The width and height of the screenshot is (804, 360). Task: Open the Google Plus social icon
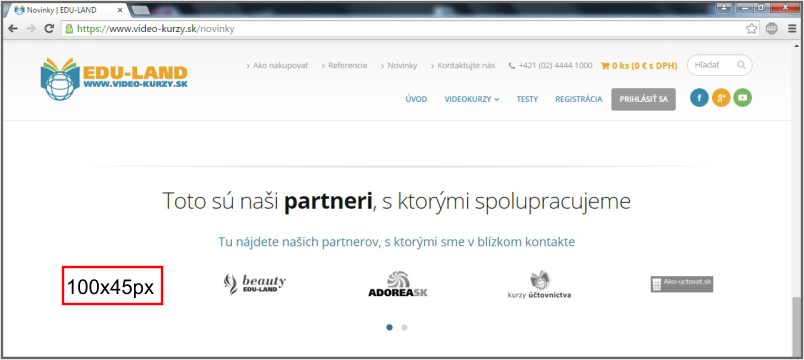point(721,97)
